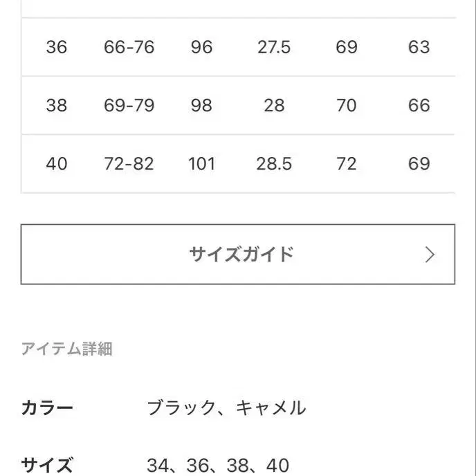This screenshot has height=476, width=476.
Task: Click the 27.5 measurement cell
Action: coord(274,47)
